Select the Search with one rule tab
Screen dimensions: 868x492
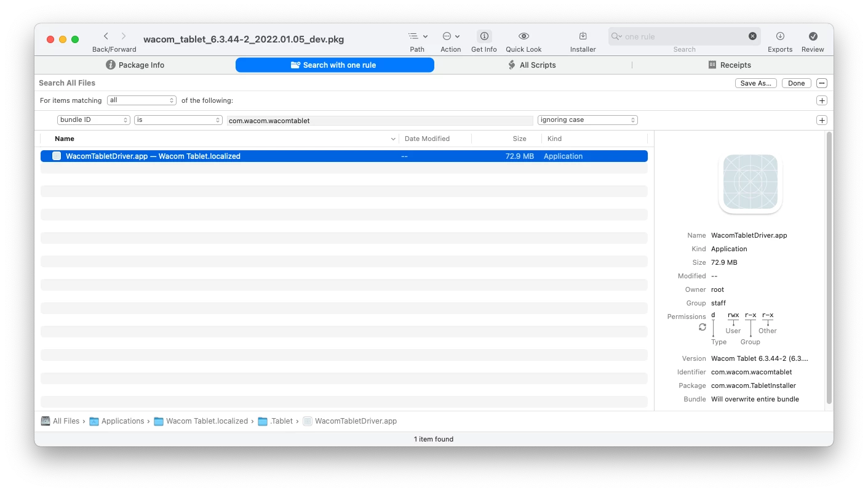335,65
